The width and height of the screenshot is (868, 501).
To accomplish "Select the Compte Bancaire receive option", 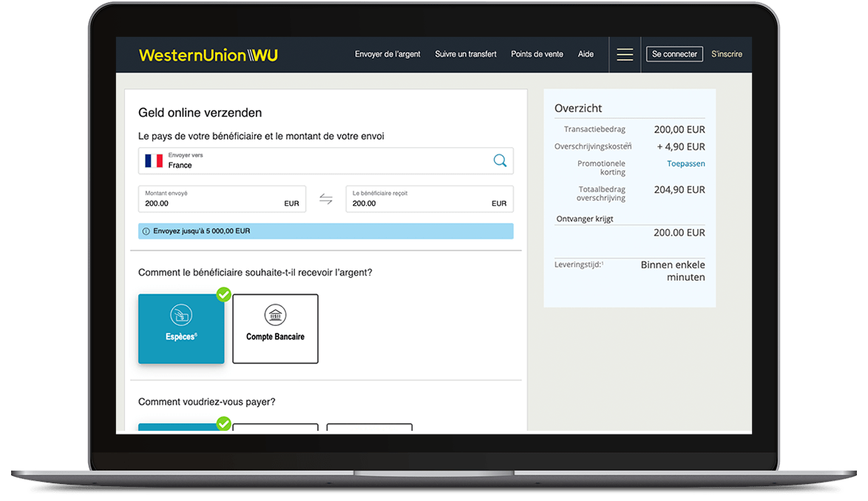I will (x=275, y=329).
